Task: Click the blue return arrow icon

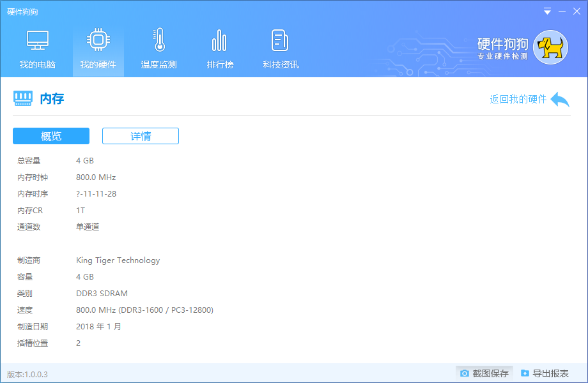Action: click(x=561, y=99)
